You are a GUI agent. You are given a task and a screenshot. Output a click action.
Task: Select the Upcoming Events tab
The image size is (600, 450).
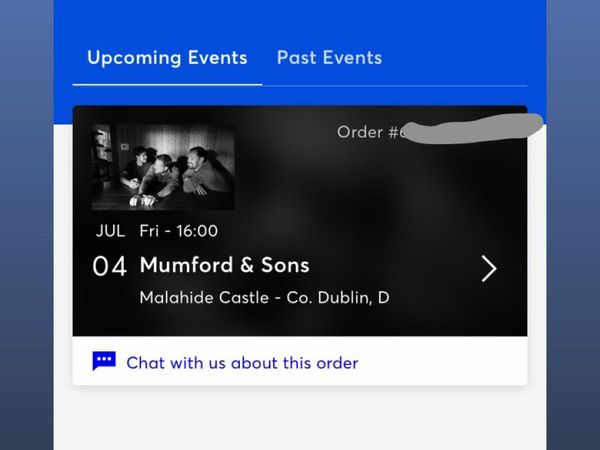coord(167,58)
